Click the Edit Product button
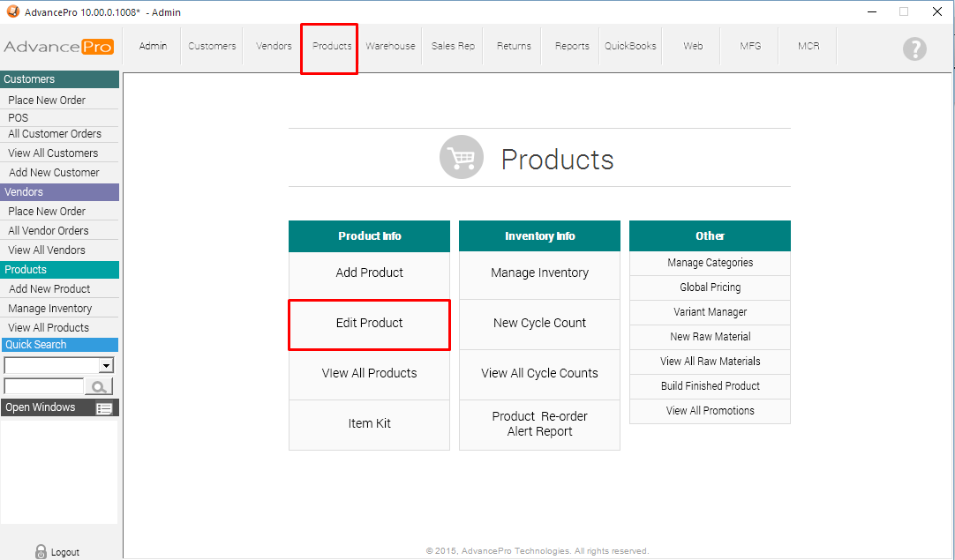Image resolution: width=955 pixels, height=560 pixels. pos(369,324)
